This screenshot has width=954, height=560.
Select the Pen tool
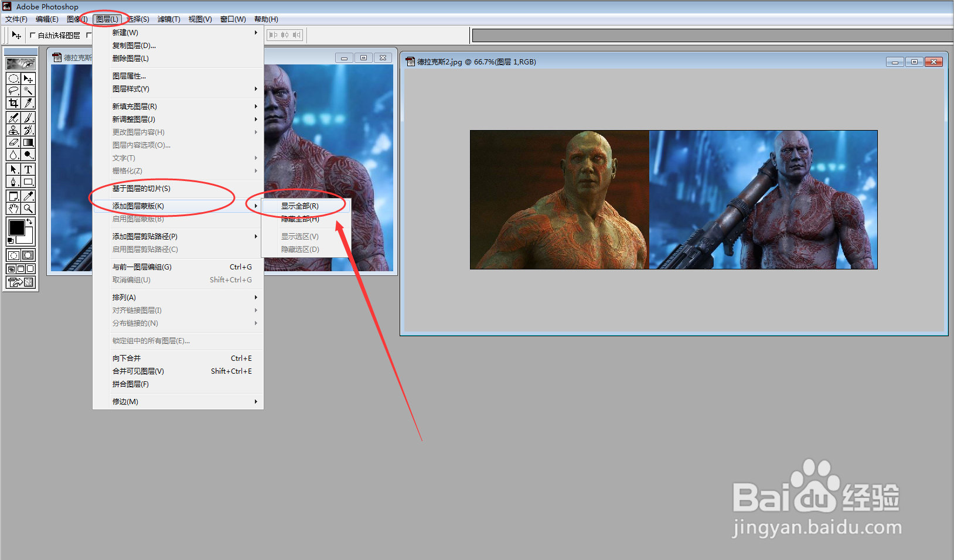tap(13, 182)
